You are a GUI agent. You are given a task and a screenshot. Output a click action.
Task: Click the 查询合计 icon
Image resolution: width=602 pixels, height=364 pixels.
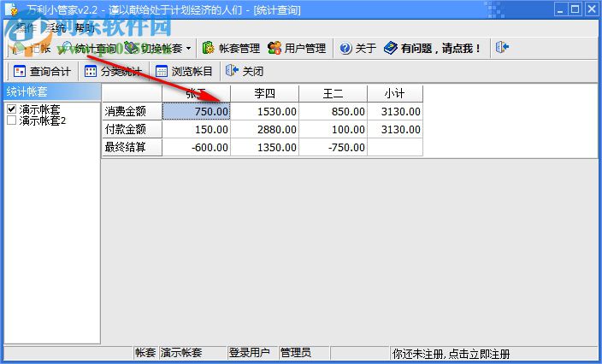(x=19, y=71)
